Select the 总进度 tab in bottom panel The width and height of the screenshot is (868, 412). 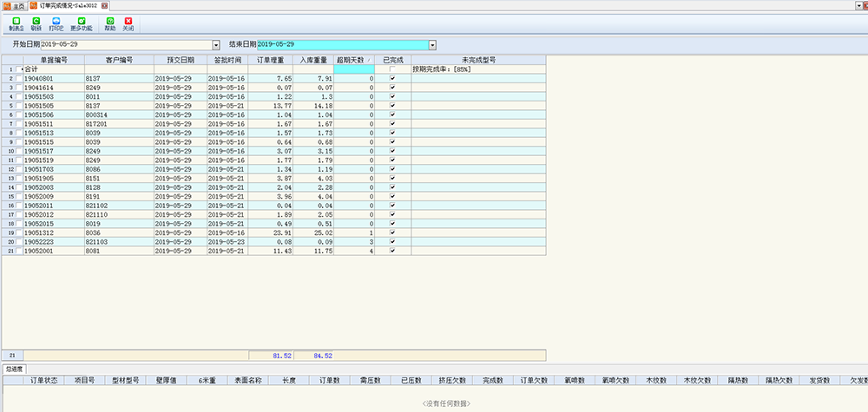(x=14, y=369)
